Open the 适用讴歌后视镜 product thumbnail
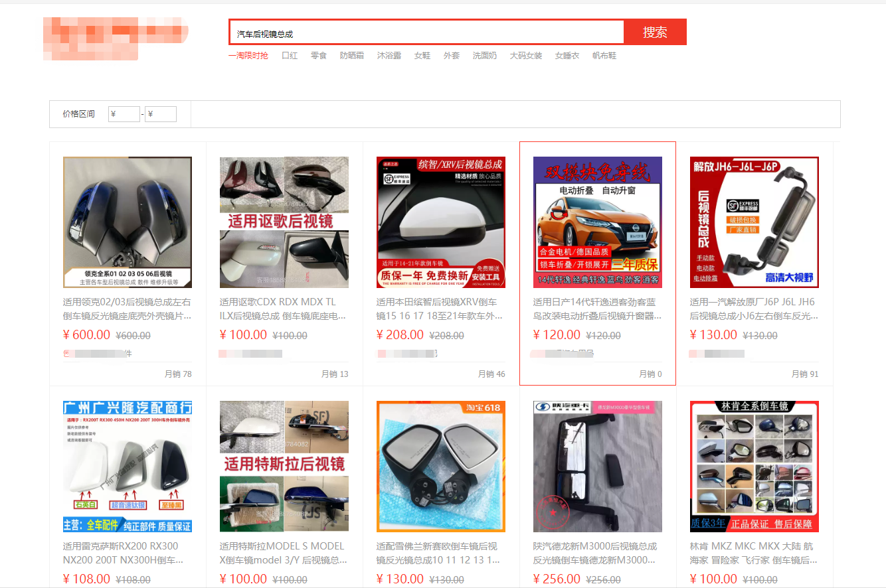886x588 pixels. 284,222
